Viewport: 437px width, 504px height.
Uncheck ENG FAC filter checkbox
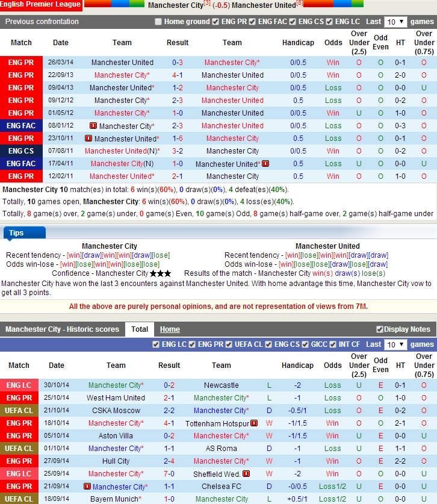pos(252,22)
